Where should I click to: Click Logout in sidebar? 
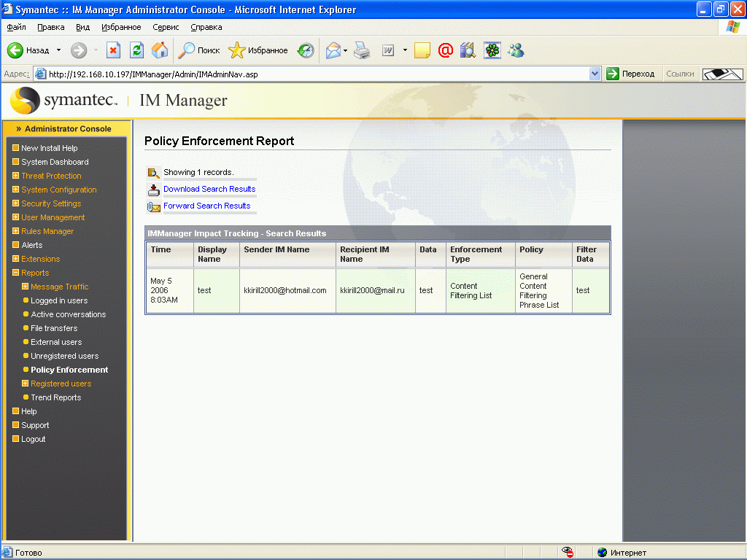click(x=33, y=439)
